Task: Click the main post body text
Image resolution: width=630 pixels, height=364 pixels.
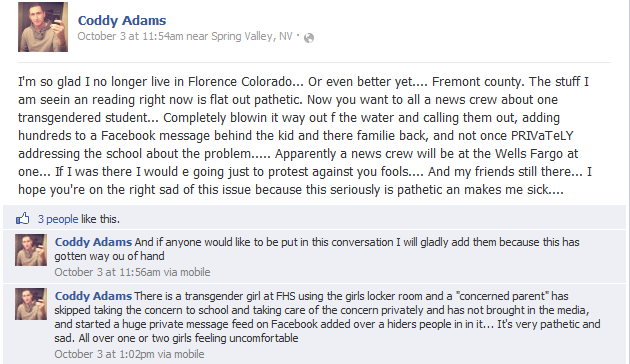Action: pyautogui.click(x=305, y=135)
